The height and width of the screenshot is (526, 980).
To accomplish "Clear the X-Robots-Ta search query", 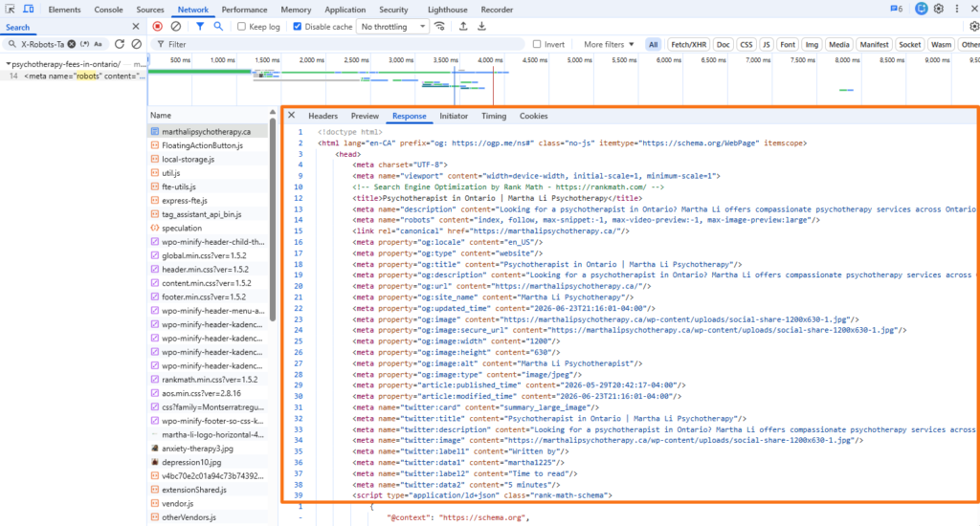I will click(x=71, y=44).
